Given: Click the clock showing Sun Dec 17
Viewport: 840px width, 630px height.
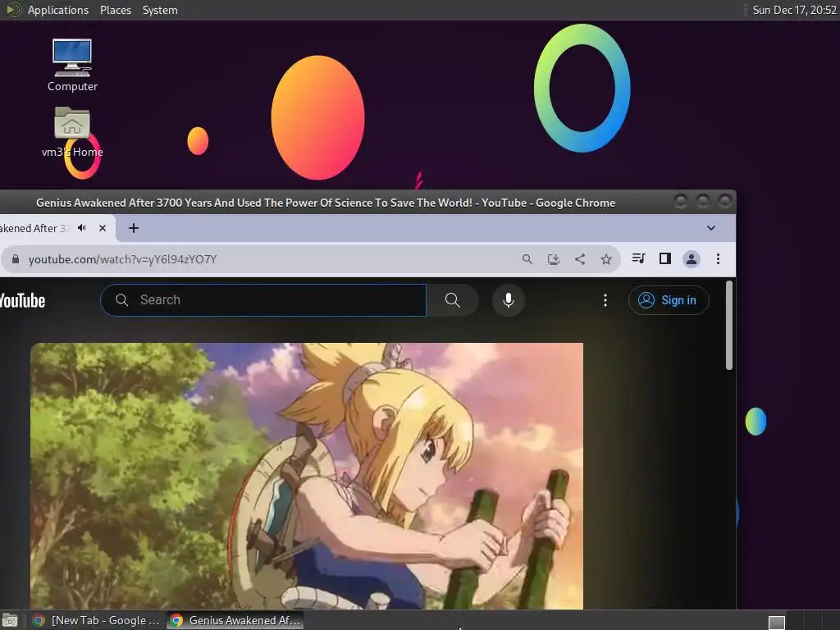Looking at the screenshot, I should tap(794, 10).
